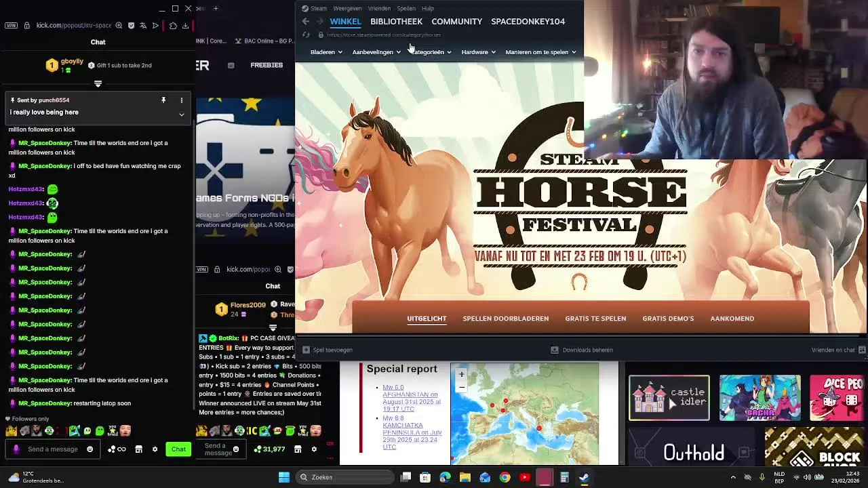This screenshot has width=868, height=488.
Task: Open browser downloads icon
Action: (x=185, y=26)
